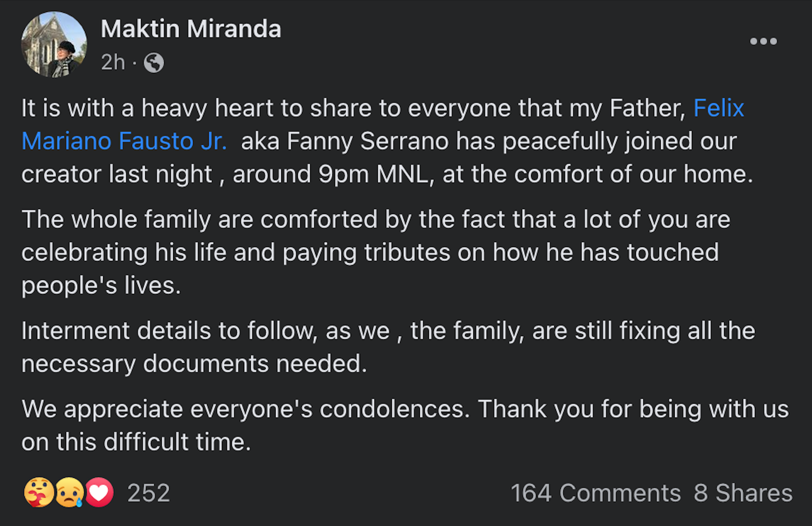Click the words 'necessary documents needed'

(194, 363)
